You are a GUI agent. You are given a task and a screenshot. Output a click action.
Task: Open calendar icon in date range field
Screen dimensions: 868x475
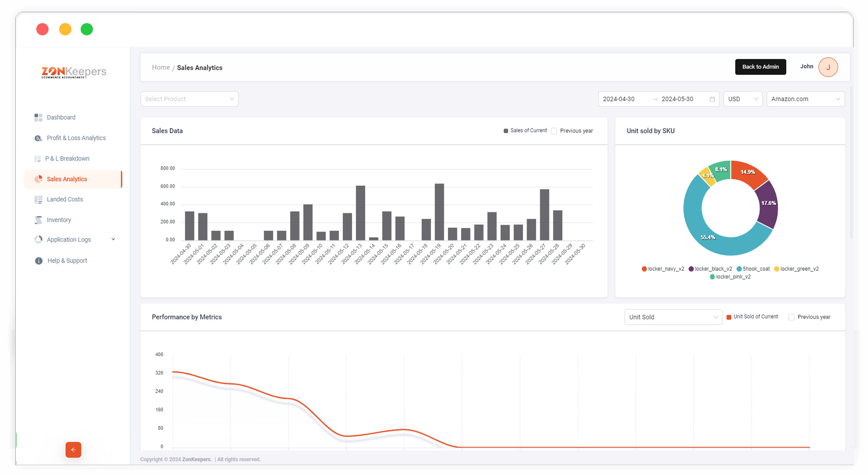pyautogui.click(x=712, y=99)
